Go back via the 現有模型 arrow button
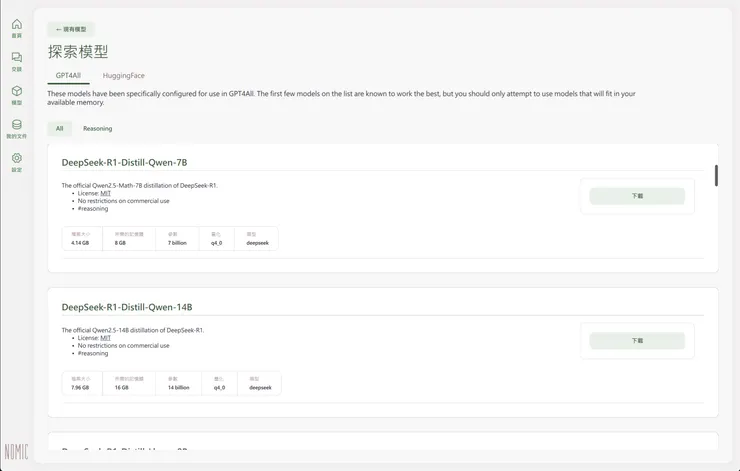The height and width of the screenshot is (471, 740). click(x=71, y=29)
